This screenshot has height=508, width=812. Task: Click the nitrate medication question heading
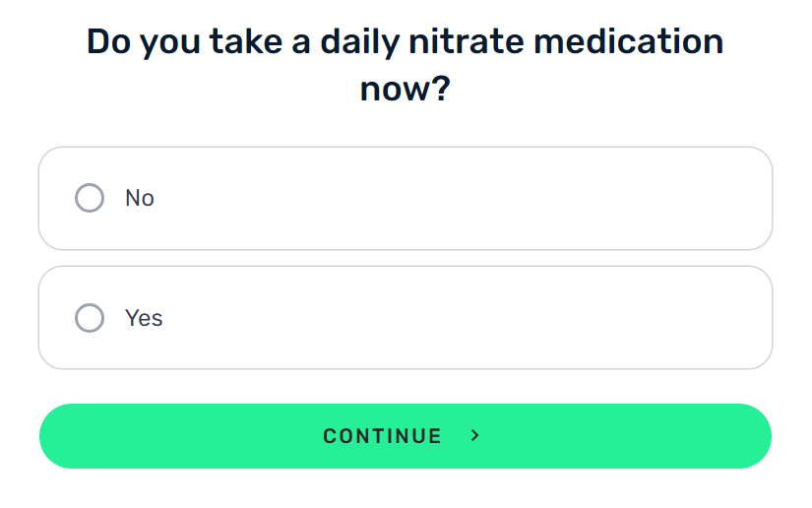(406, 65)
